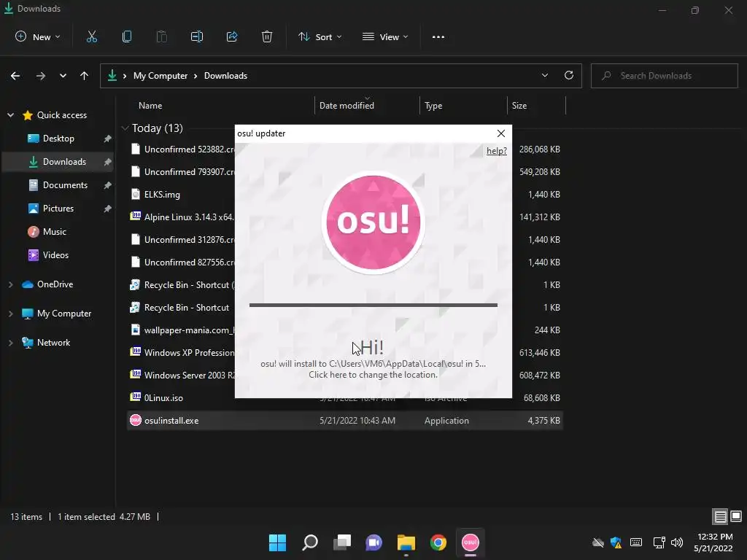Open Windows Start menu
The width and height of the screenshot is (747, 560).
point(277,542)
